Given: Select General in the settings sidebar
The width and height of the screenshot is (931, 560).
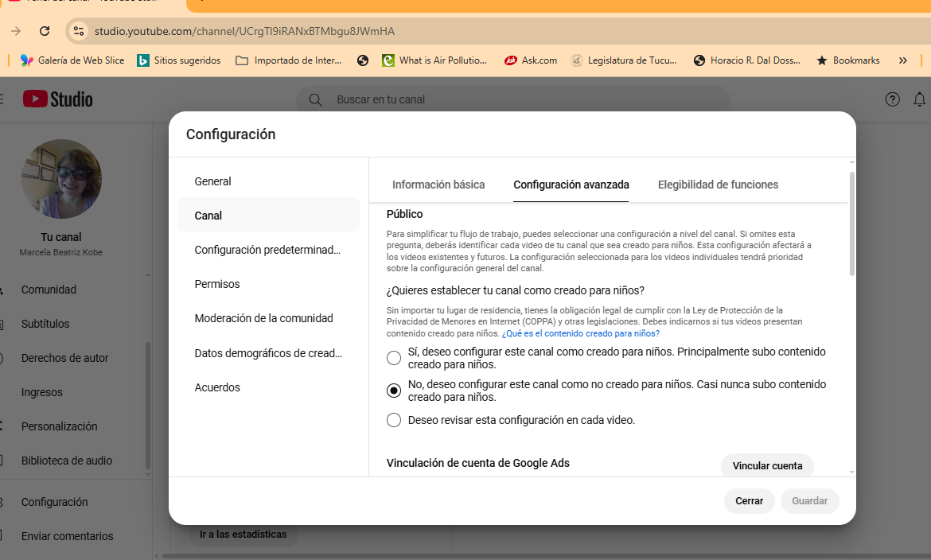Looking at the screenshot, I should tap(268, 181).
